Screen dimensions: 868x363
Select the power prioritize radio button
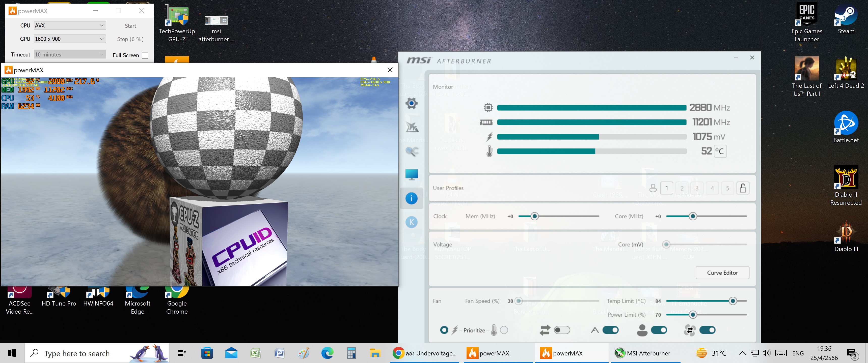pos(444,330)
